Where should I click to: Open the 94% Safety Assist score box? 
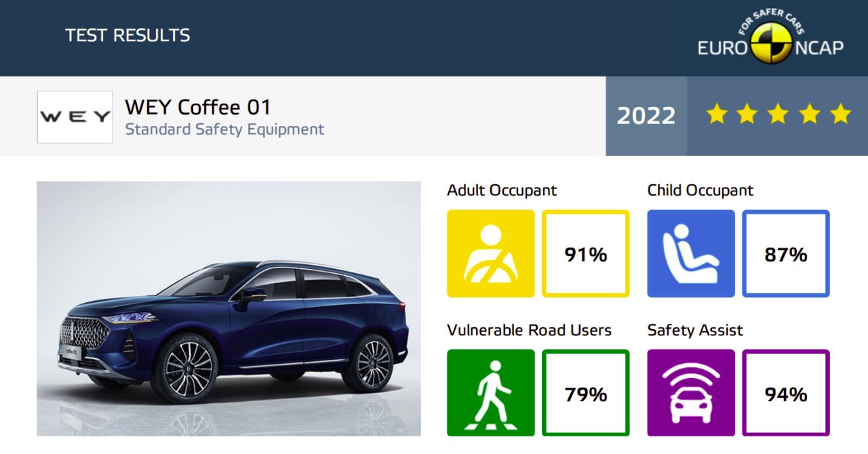(x=786, y=393)
